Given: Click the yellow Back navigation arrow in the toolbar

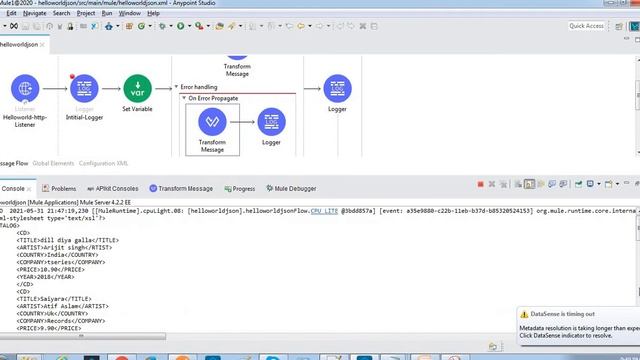Looking at the screenshot, I should point(301,26).
